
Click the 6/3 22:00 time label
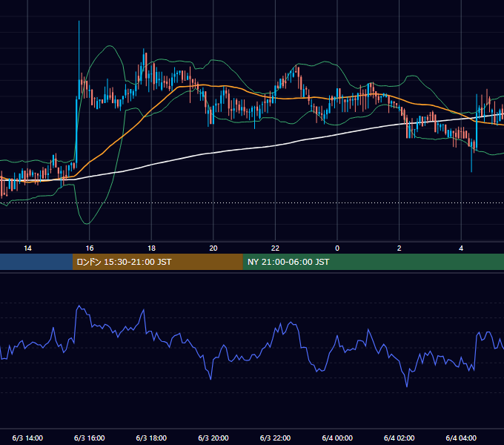tap(275, 438)
